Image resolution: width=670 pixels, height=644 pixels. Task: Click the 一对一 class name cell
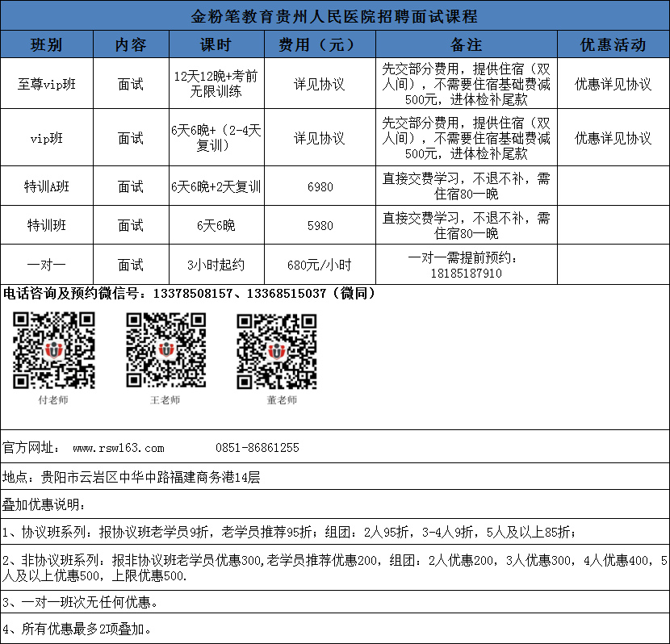(47, 265)
